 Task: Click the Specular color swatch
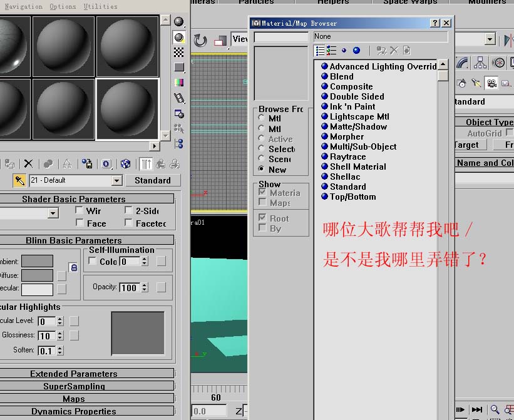[38, 290]
